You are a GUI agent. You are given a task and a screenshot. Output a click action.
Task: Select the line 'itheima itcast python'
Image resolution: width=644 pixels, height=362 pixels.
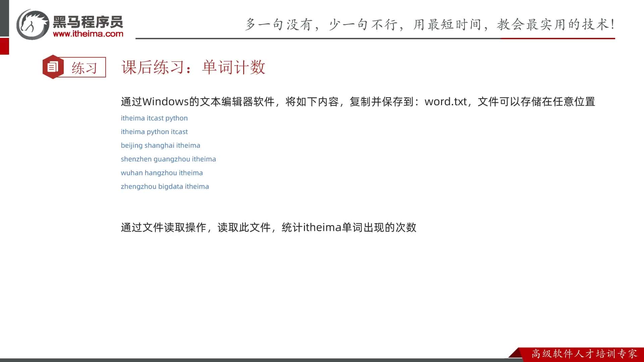click(154, 118)
